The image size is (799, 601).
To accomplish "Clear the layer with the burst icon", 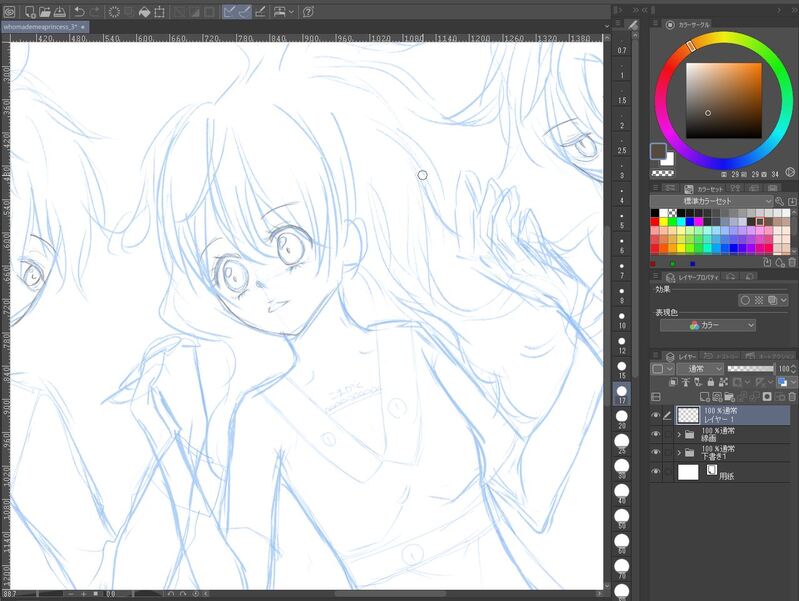I will tap(114, 11).
